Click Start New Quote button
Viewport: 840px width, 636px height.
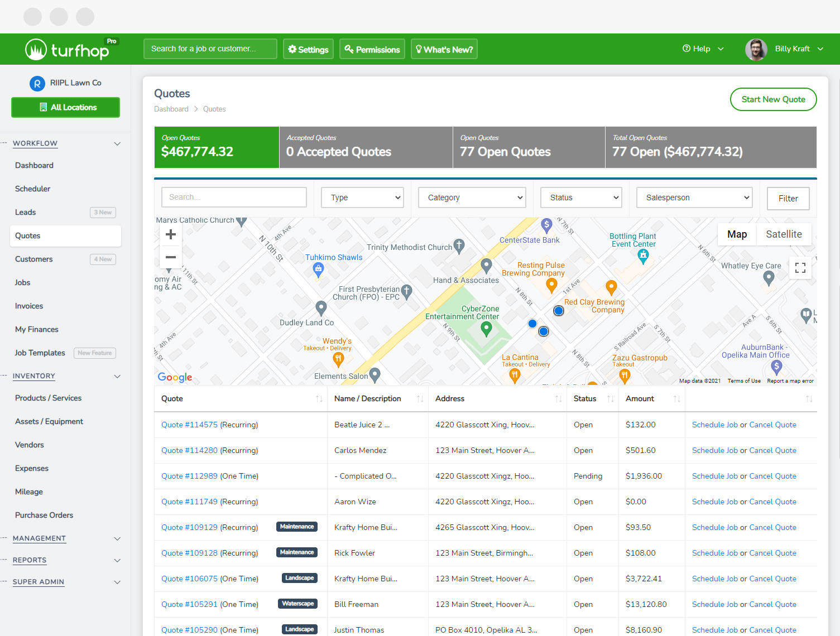coord(773,99)
